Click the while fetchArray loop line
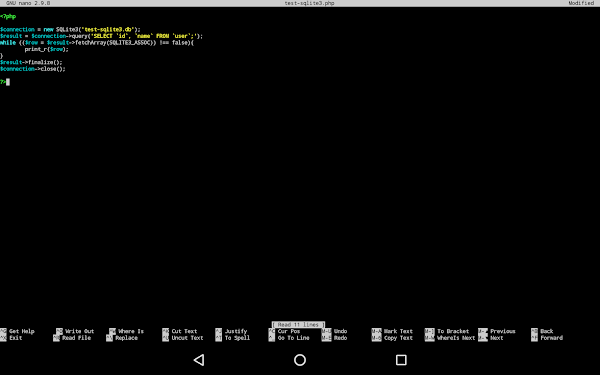The height and width of the screenshot is (375, 600). tap(97, 42)
